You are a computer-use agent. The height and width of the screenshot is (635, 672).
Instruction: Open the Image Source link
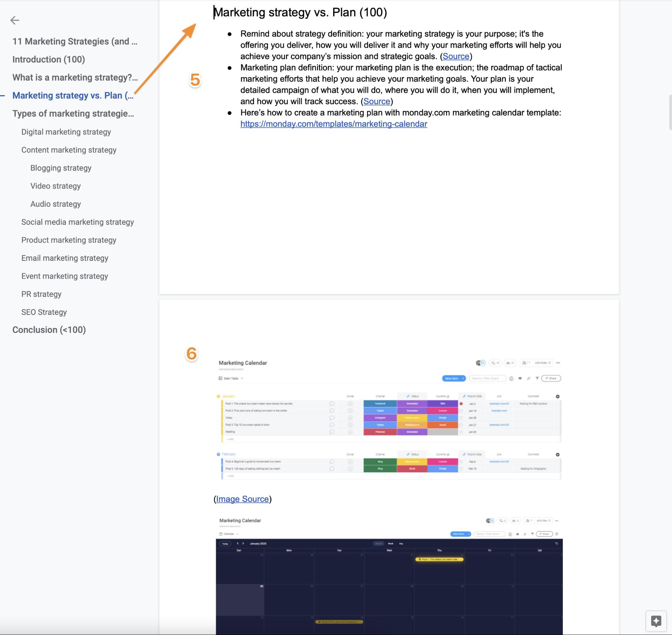point(242,499)
